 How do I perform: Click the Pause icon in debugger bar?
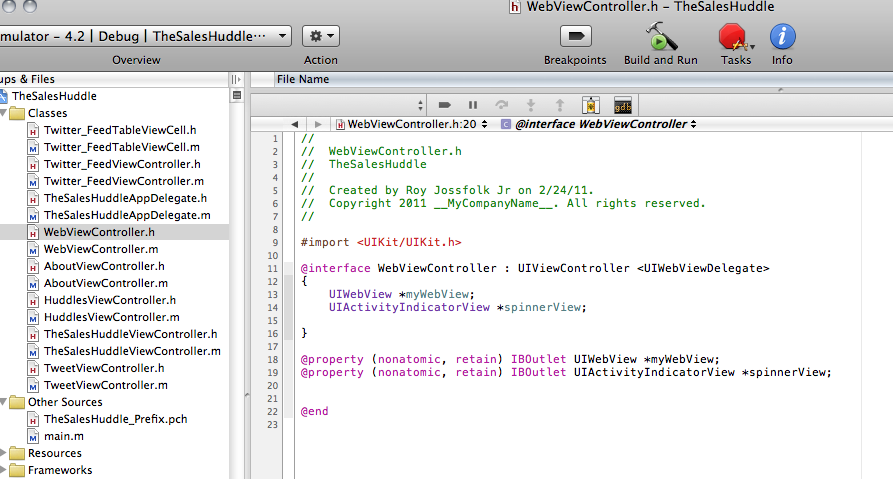pos(473,105)
